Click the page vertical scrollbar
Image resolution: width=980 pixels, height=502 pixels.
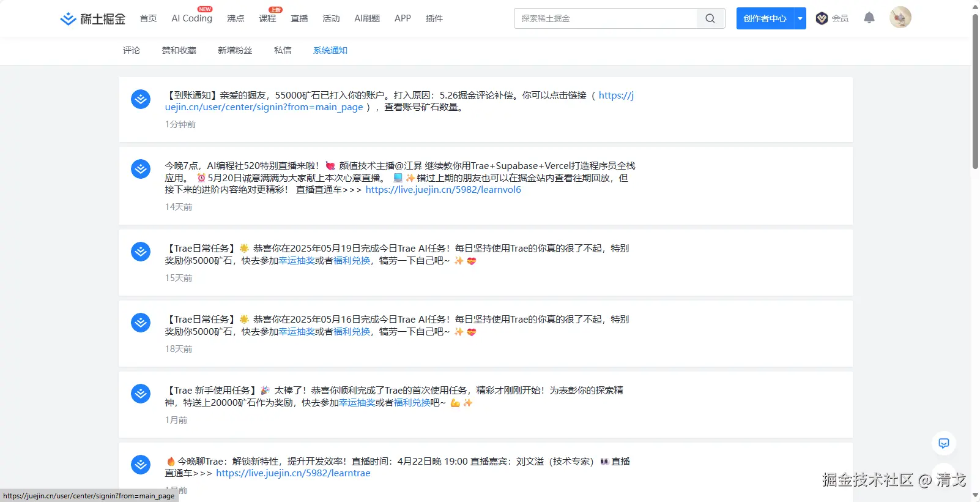pos(975,92)
